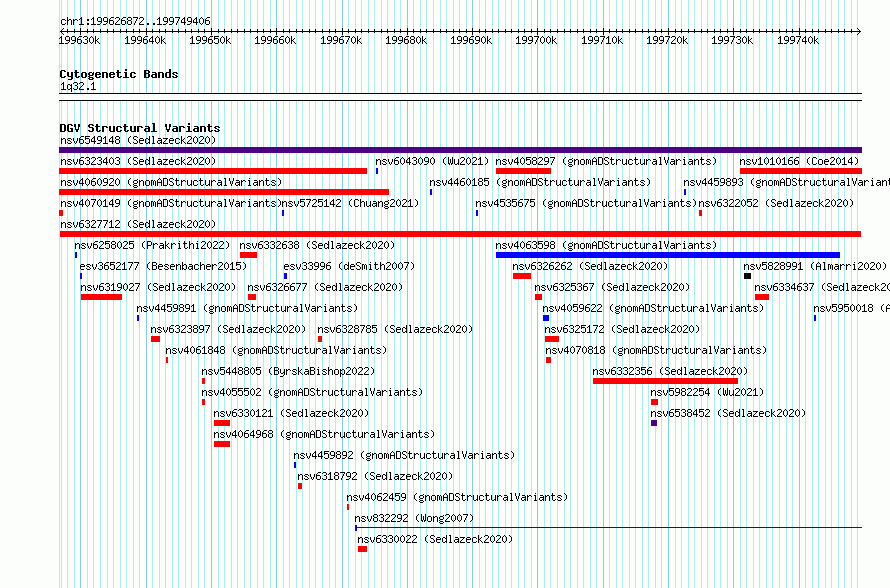The height and width of the screenshot is (588, 890).
Task: Open nsv6043090 (Wu2021) variant
Action: point(432,161)
